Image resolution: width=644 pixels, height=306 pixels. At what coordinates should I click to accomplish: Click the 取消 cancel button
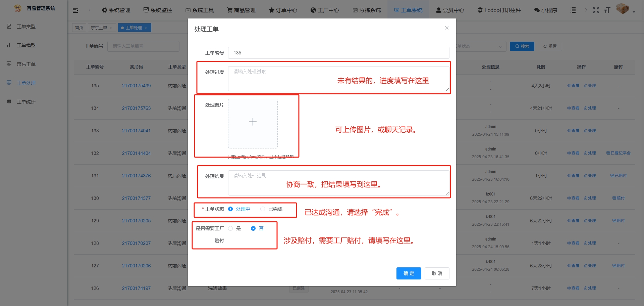coord(437,273)
